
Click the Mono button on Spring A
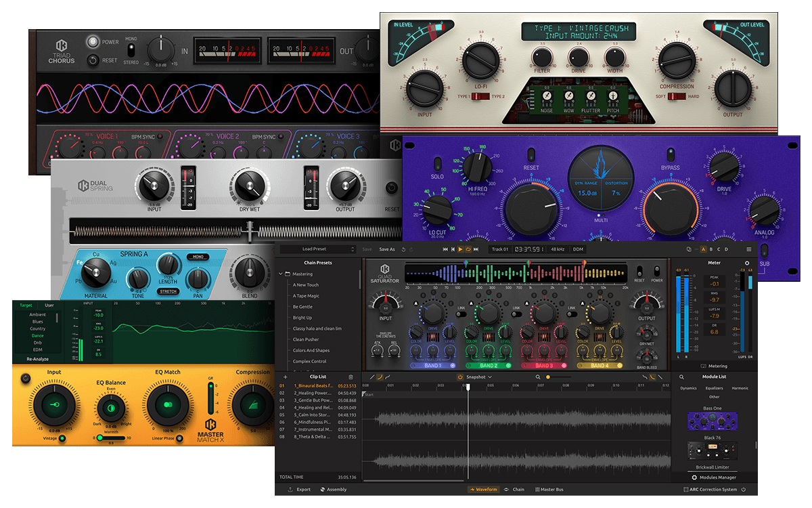pyautogui.click(x=198, y=257)
